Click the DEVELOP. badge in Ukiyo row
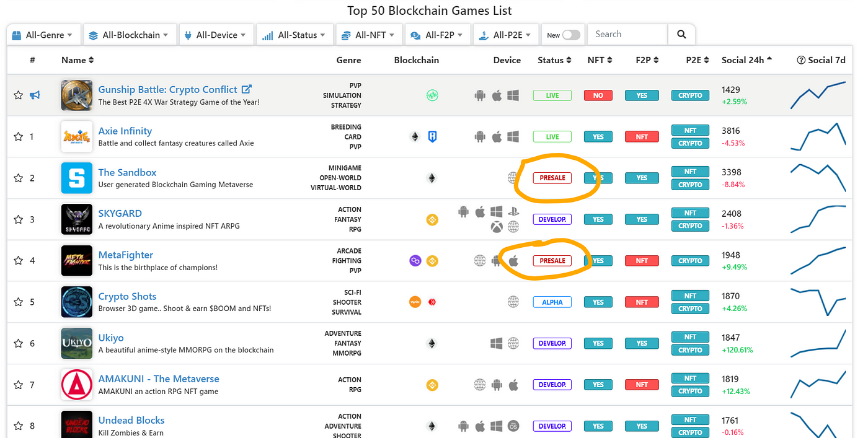This screenshot has height=438, width=868. point(552,343)
